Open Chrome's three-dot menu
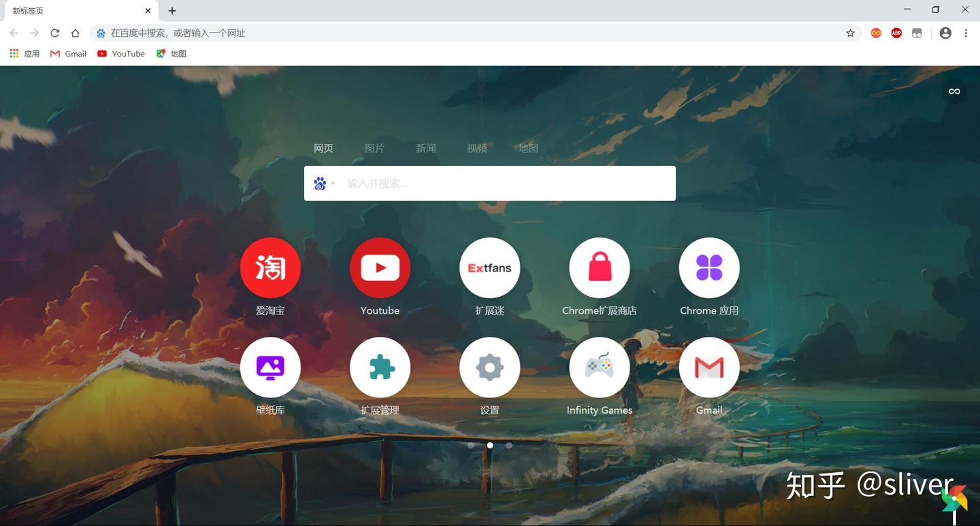 966,33
